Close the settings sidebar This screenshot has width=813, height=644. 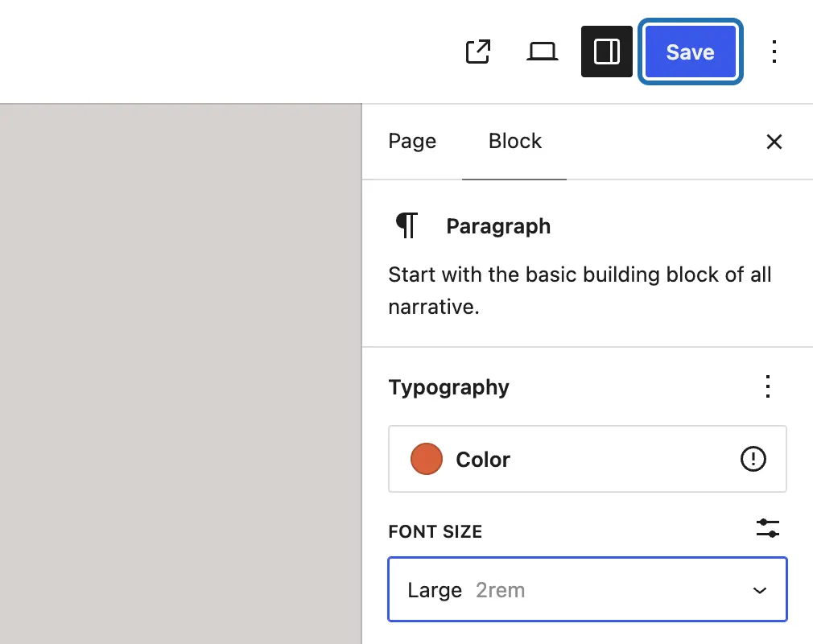point(774,142)
